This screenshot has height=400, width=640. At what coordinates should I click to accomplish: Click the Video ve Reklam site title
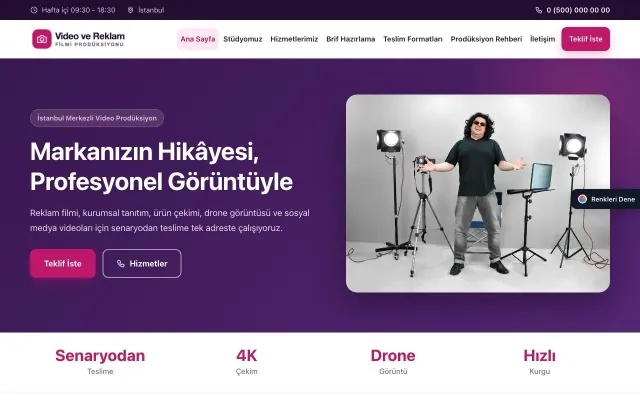coord(90,36)
